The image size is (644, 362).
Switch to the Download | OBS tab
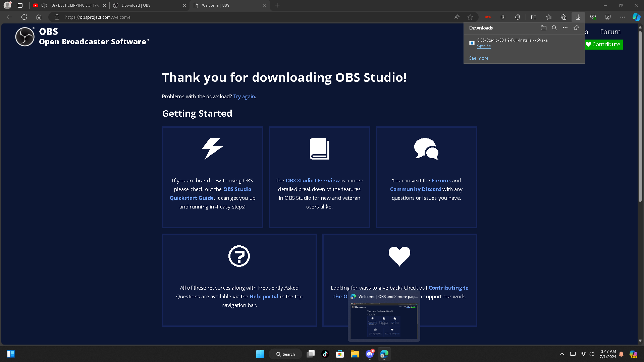150,5
